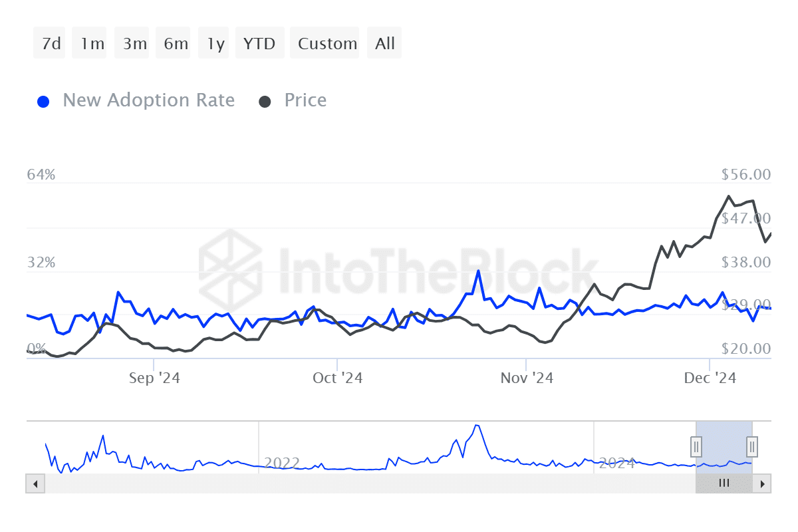
Task: Show All historical data
Action: coord(384,44)
